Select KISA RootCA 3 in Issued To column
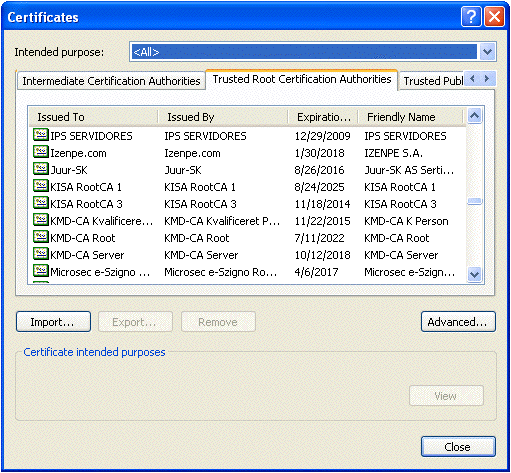Image resolution: width=511 pixels, height=473 pixels. 86,204
